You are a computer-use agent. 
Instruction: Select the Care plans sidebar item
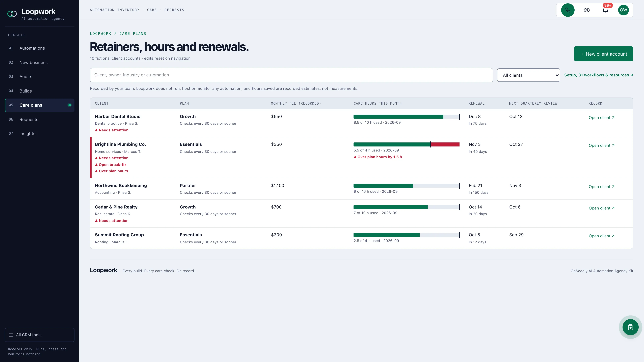pos(40,105)
